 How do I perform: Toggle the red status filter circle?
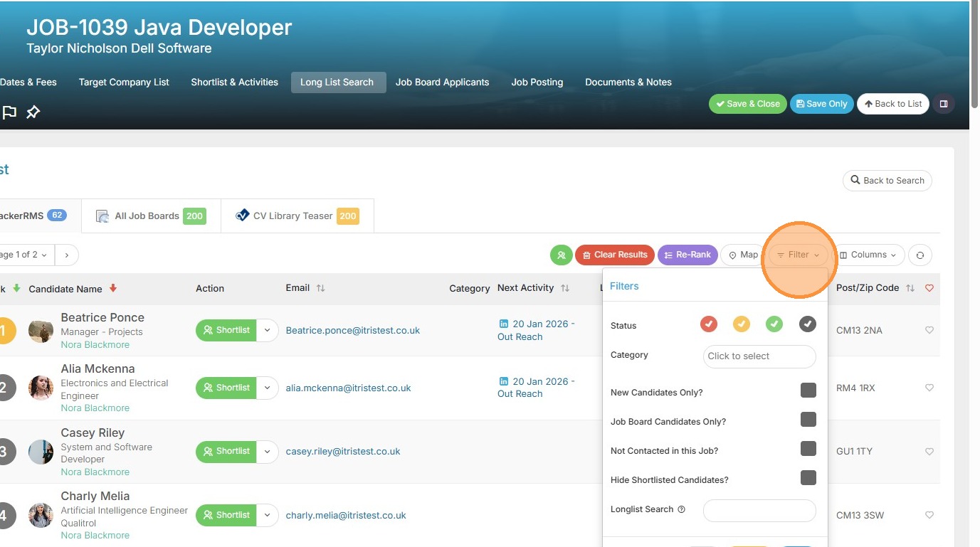point(708,324)
